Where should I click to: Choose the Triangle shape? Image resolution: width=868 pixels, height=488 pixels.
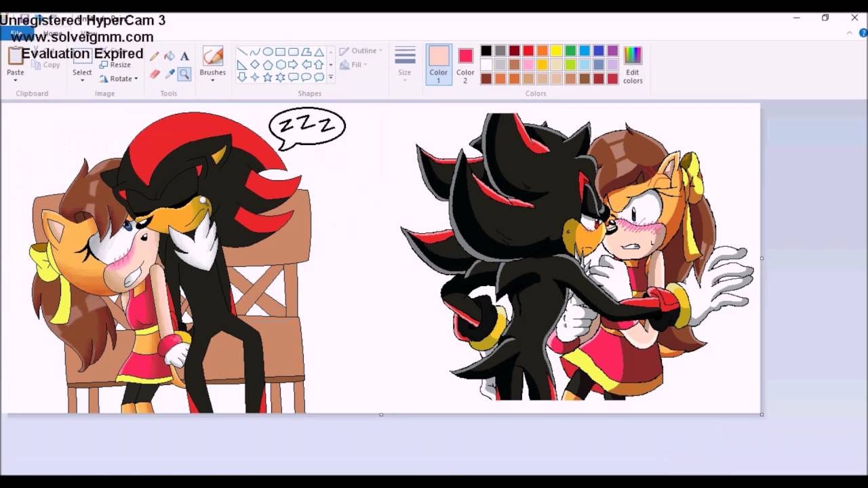pos(319,52)
